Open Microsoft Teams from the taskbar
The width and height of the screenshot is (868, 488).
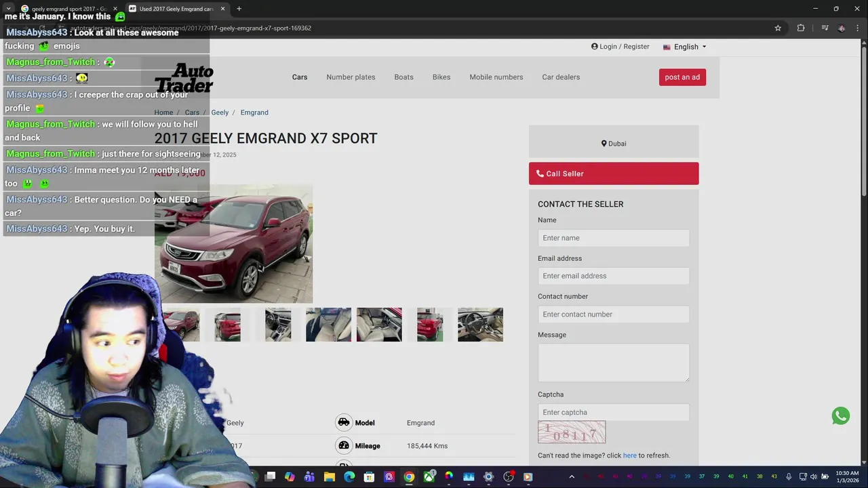309,476
